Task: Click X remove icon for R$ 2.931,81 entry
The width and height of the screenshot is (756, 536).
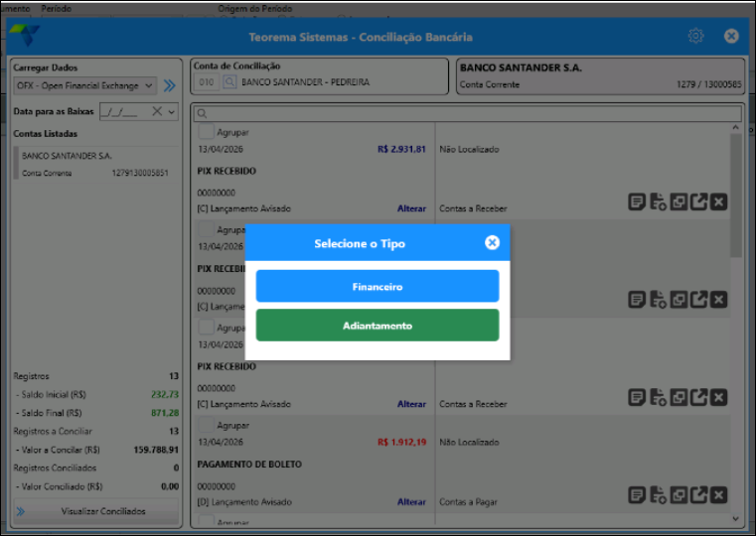Action: pyautogui.click(x=719, y=201)
